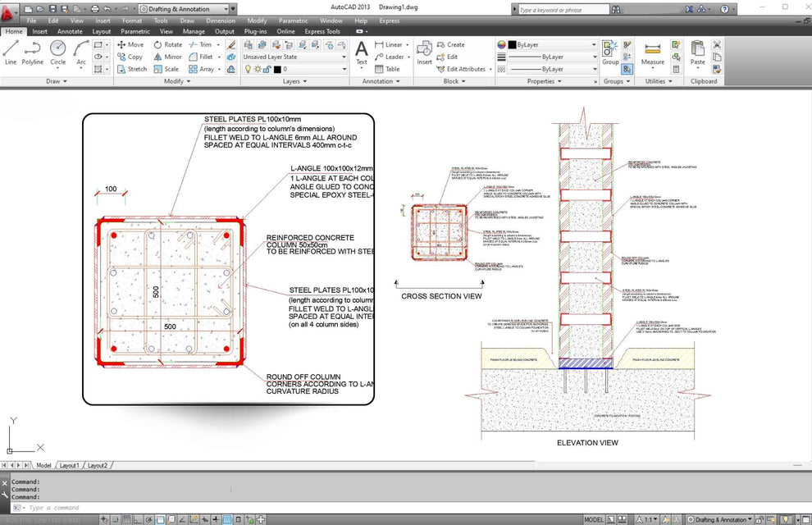Click the black layer color swatch

(277, 69)
